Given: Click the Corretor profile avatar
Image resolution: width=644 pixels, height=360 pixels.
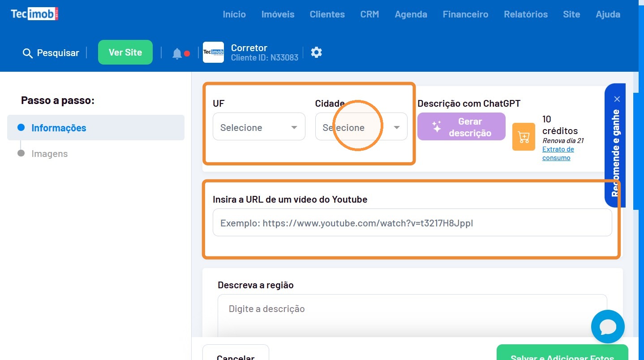Looking at the screenshot, I should [213, 52].
